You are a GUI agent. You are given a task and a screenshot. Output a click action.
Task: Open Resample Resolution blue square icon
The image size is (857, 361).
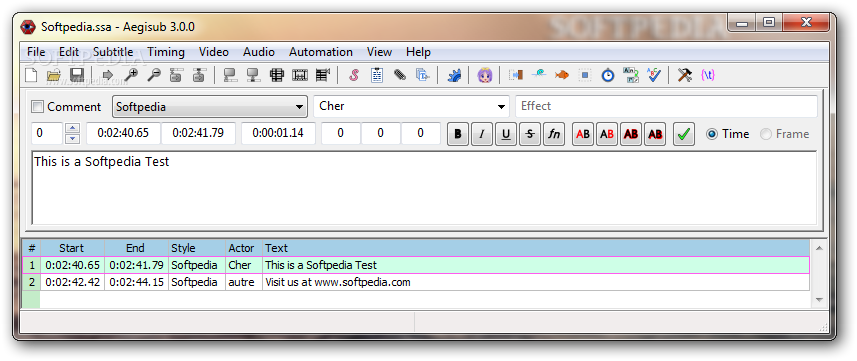[x=585, y=75]
